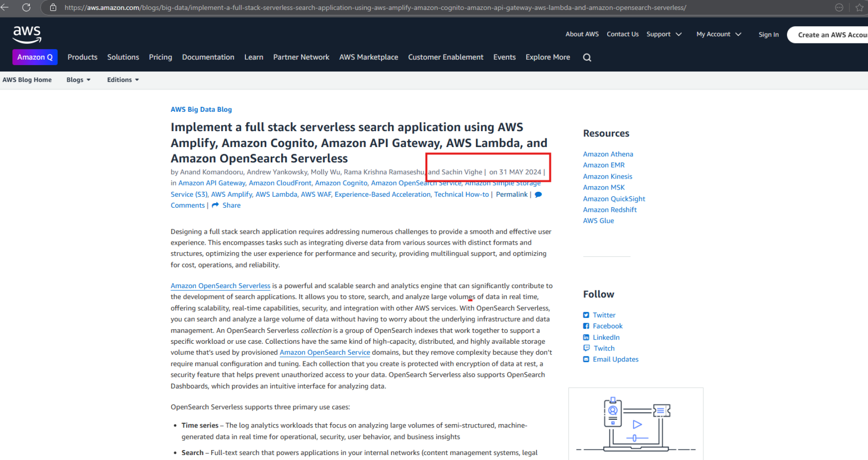Open the AWS Marketplace menu item
The height and width of the screenshot is (460, 868).
[x=368, y=57]
